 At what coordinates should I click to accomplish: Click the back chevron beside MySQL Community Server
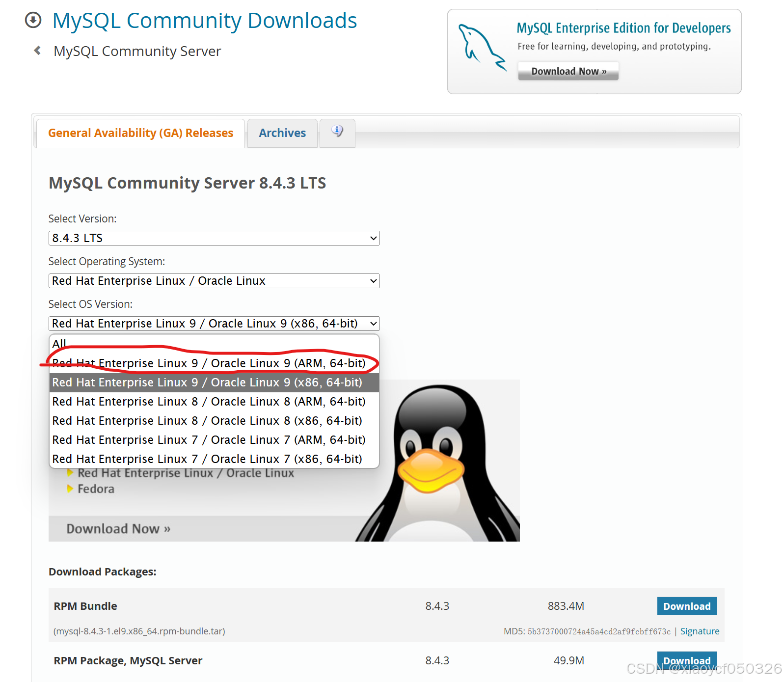[37, 50]
